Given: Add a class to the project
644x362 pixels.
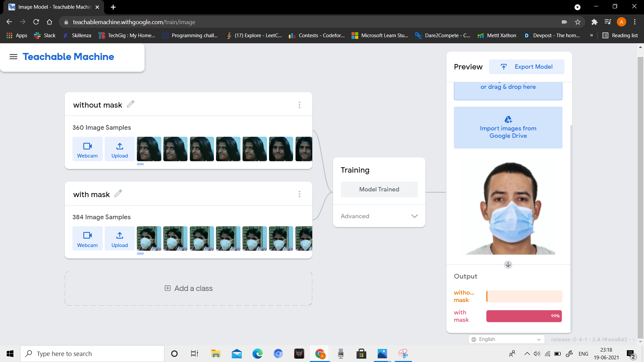Looking at the screenshot, I should point(189,289).
